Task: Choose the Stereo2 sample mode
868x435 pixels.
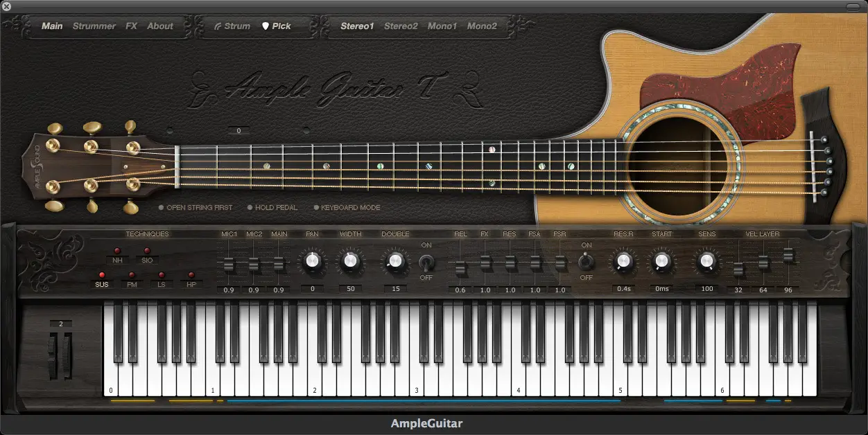Action: point(401,26)
